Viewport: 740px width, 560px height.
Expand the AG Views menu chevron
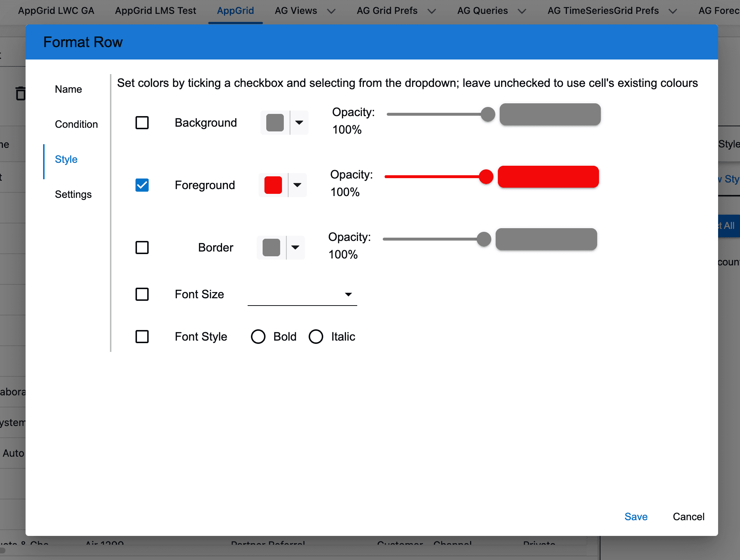point(331,11)
